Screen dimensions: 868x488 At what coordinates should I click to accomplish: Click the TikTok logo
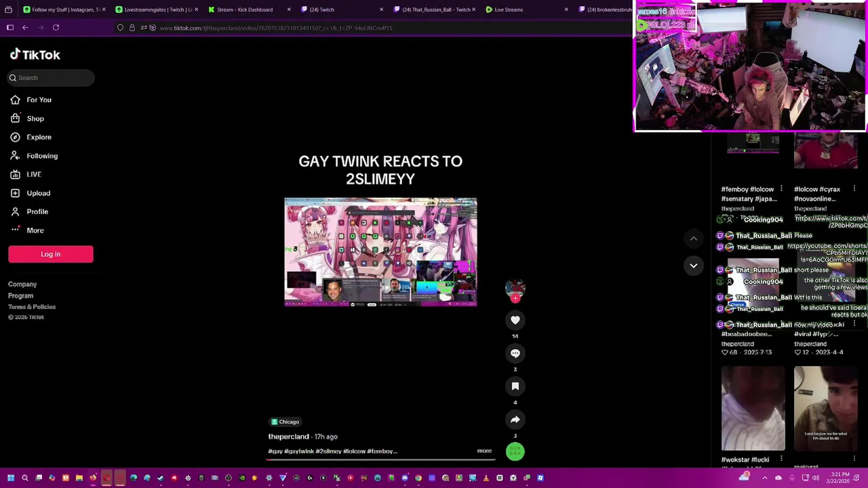[35, 55]
